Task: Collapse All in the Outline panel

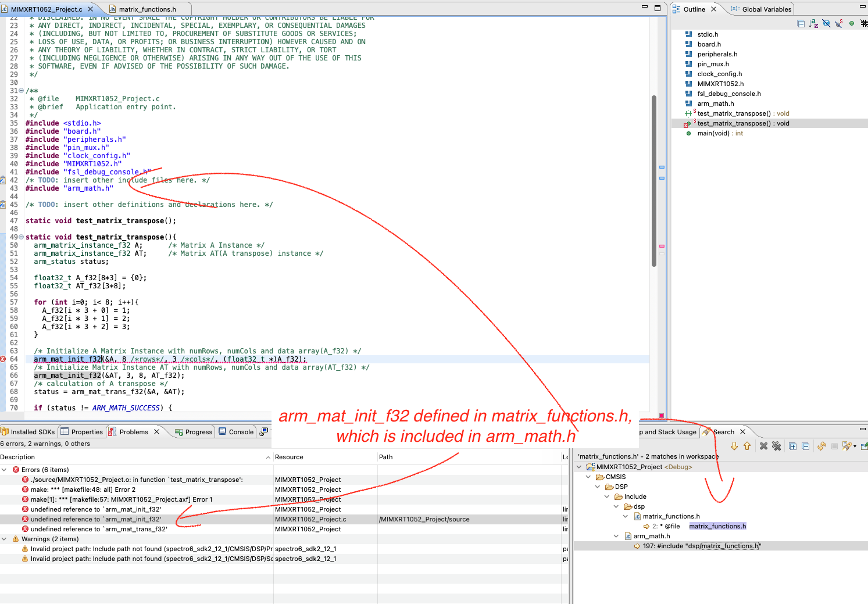Action: (x=801, y=23)
